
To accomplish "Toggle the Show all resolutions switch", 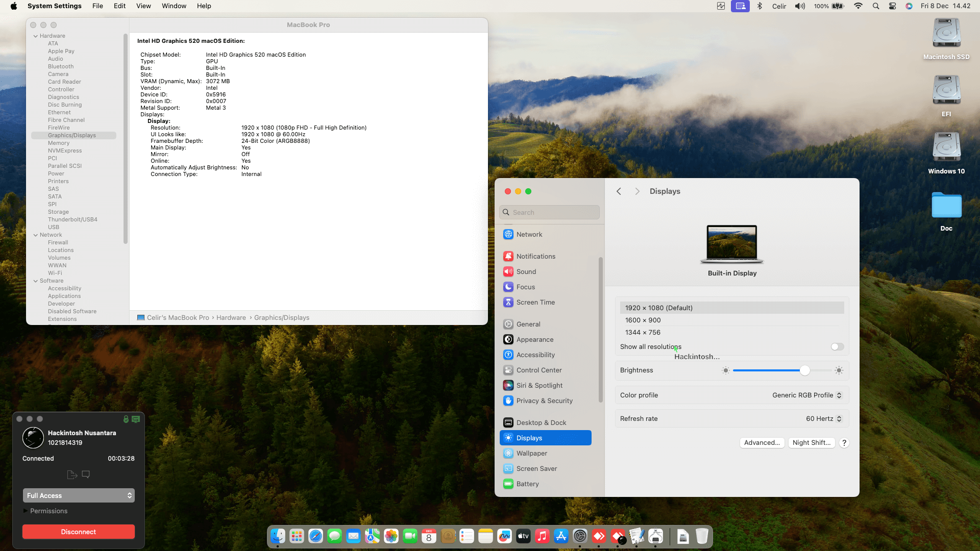I will click(x=837, y=347).
